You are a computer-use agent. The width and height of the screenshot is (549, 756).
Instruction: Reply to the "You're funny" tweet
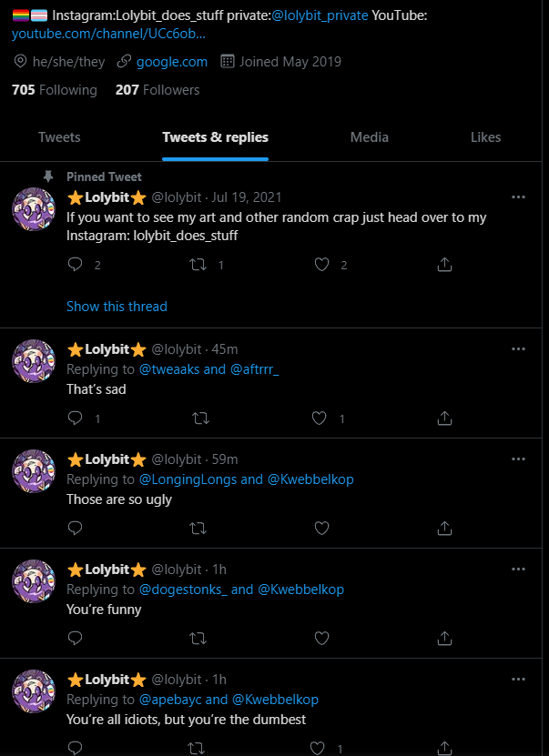click(76, 638)
